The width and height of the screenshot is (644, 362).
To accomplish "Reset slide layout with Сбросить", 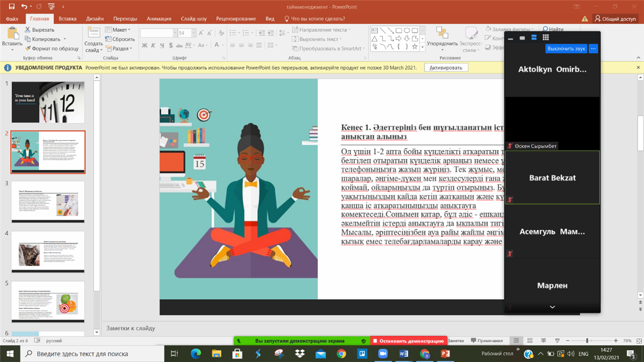I will point(120,39).
